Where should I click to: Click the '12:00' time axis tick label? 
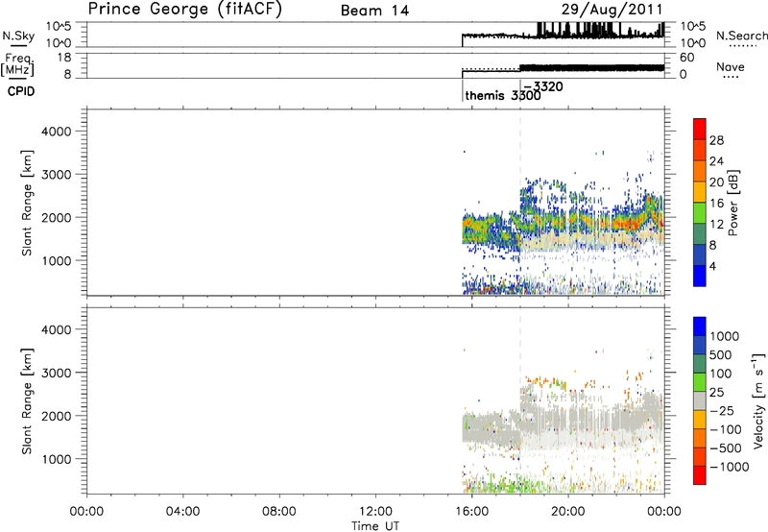375,512
